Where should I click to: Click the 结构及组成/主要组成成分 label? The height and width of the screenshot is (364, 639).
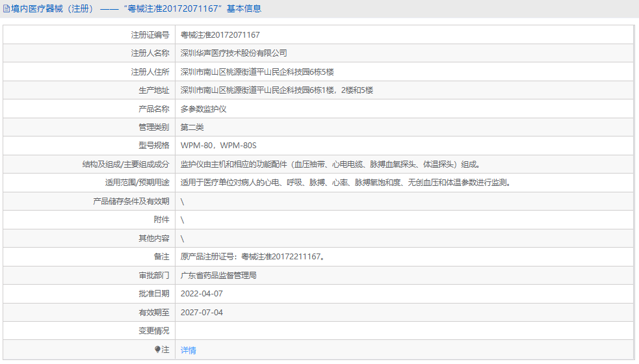click(x=125, y=164)
